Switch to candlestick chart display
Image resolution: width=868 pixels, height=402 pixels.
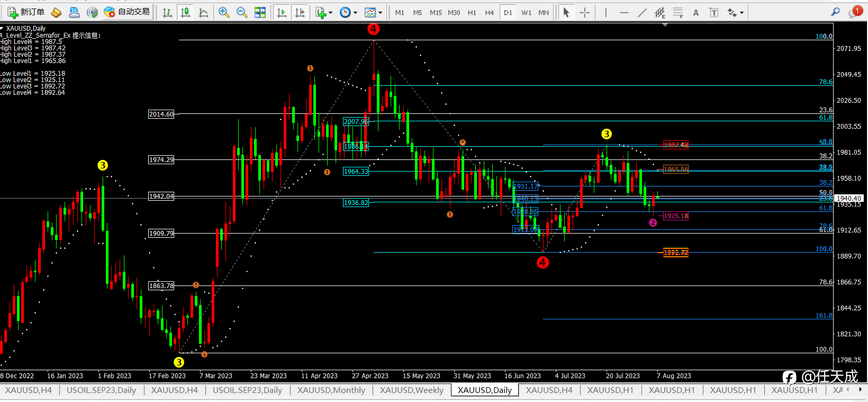pos(185,12)
